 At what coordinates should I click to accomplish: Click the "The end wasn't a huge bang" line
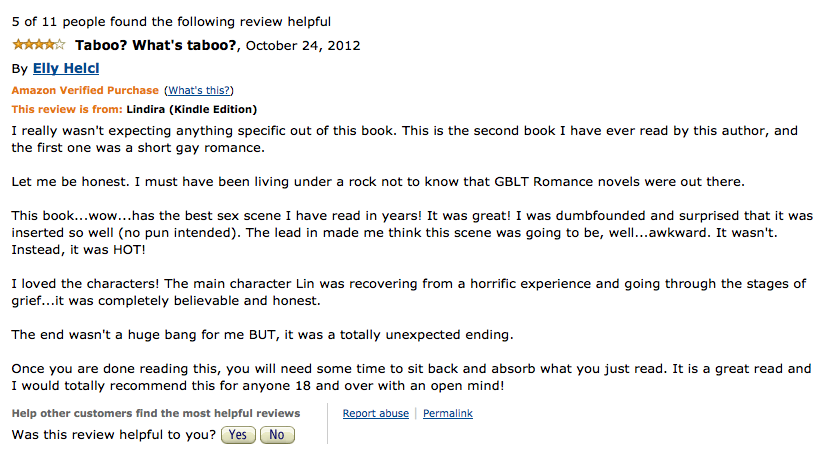(262, 335)
